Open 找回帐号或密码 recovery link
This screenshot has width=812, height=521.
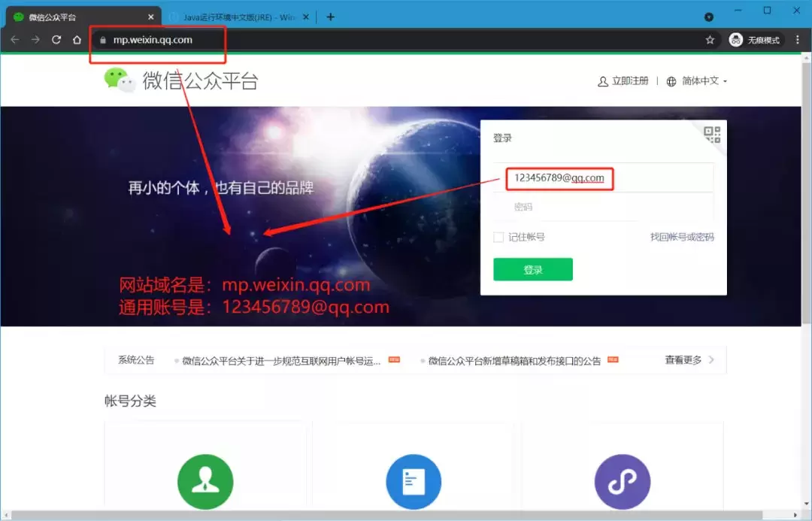pos(682,238)
